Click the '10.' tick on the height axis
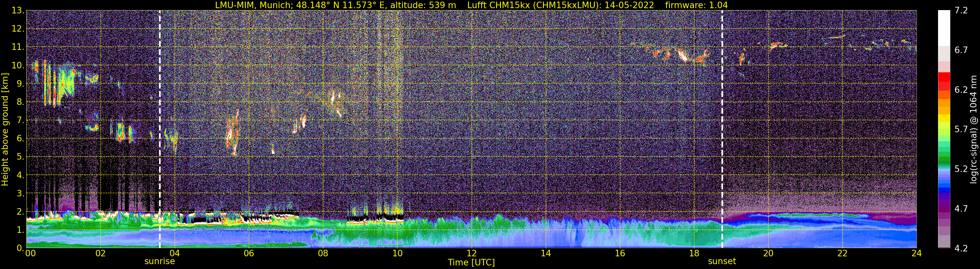The width and height of the screenshot is (980, 269). pyautogui.click(x=18, y=65)
